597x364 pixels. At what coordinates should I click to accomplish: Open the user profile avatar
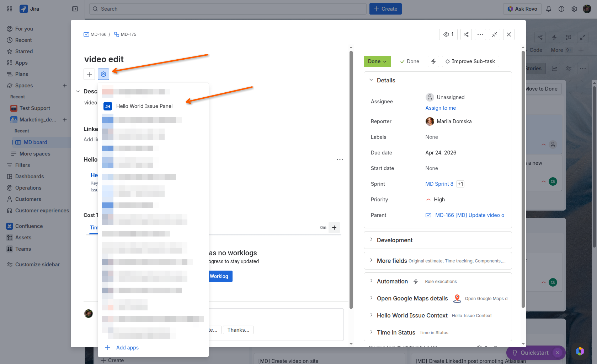(x=587, y=9)
